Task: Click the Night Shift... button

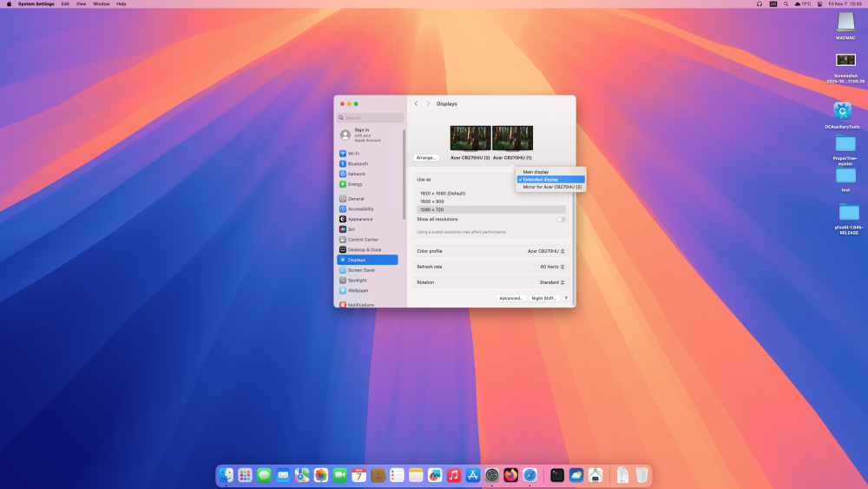Action: [543, 299]
